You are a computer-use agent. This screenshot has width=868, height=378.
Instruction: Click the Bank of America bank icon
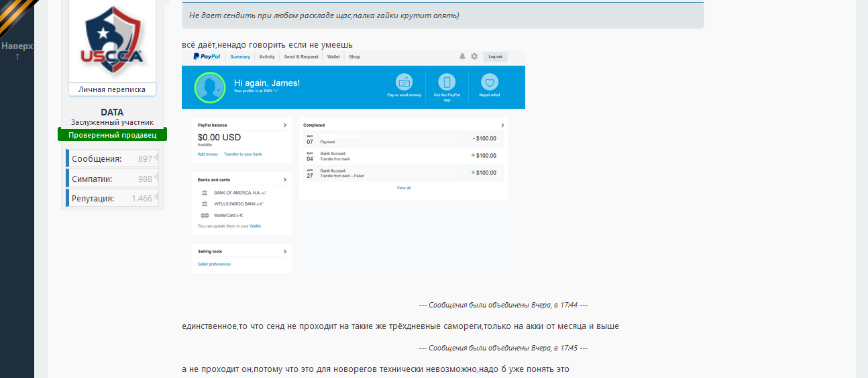point(205,193)
